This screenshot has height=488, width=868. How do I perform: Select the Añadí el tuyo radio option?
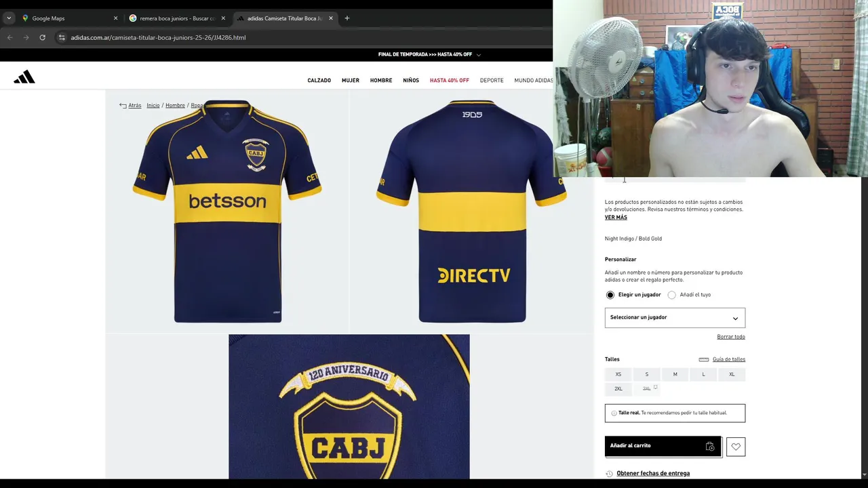pos(672,295)
